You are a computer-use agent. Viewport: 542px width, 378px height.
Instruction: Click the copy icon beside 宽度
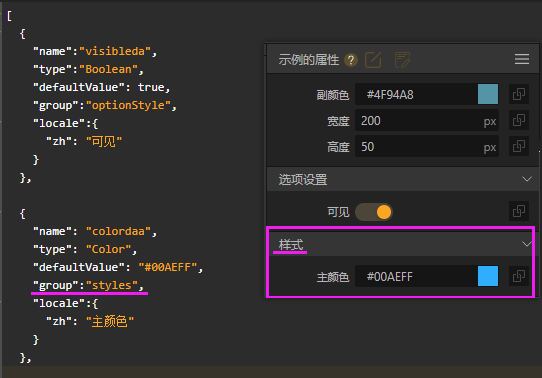519,120
